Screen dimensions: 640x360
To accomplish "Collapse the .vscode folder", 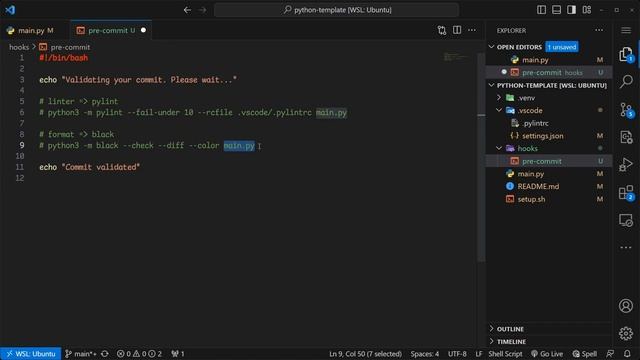I will [x=499, y=111].
